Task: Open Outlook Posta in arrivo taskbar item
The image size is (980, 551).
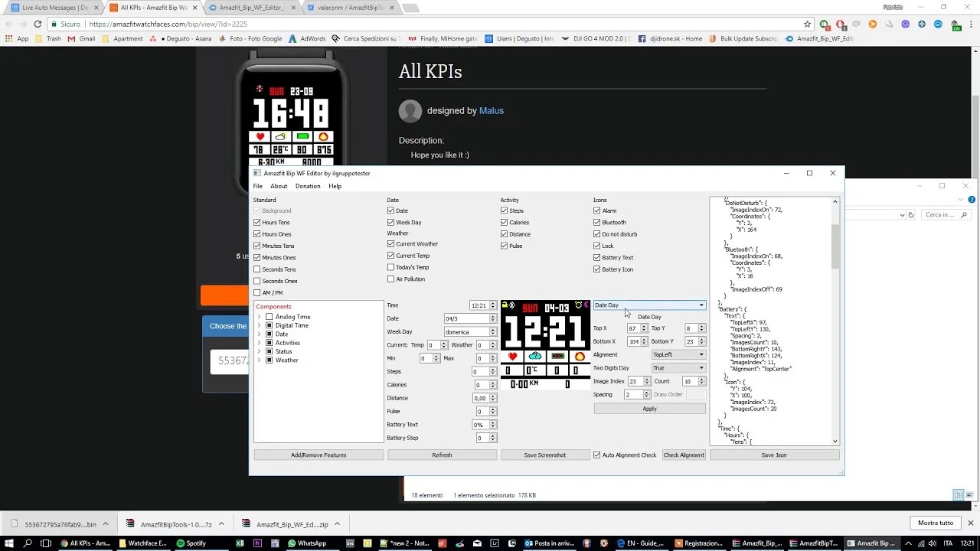Action: point(549,543)
